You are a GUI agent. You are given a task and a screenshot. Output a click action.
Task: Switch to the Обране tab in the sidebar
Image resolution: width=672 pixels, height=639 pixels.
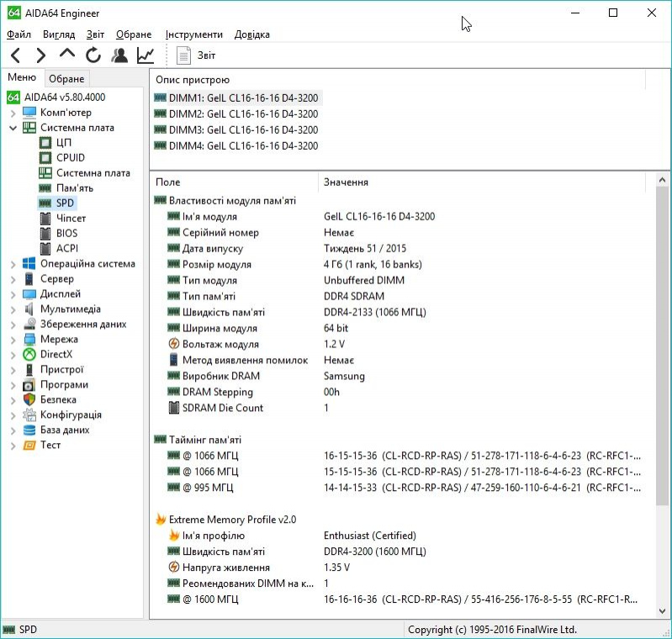point(66,79)
